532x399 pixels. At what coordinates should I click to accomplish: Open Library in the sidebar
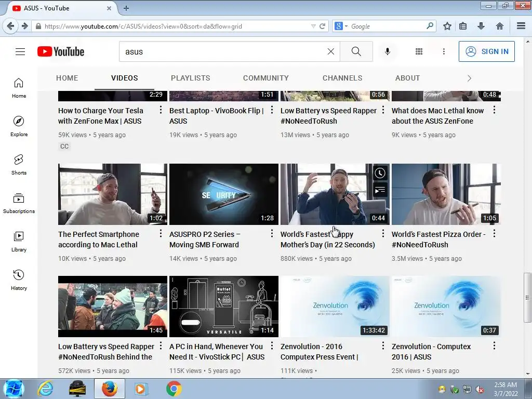tap(19, 242)
